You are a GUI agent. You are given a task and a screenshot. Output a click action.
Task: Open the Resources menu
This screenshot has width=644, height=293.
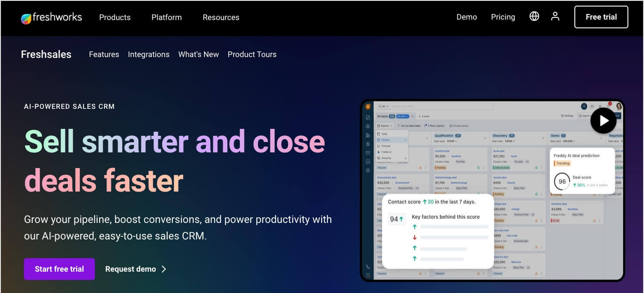click(221, 17)
